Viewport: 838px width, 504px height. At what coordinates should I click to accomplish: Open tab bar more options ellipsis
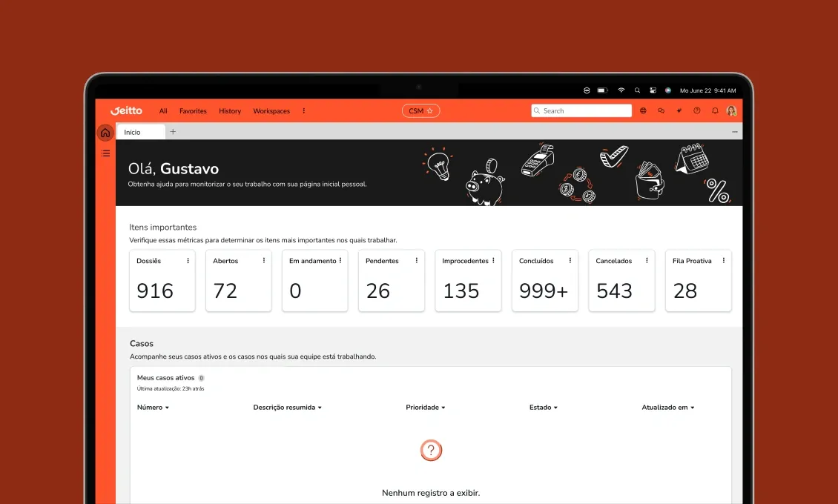point(735,132)
